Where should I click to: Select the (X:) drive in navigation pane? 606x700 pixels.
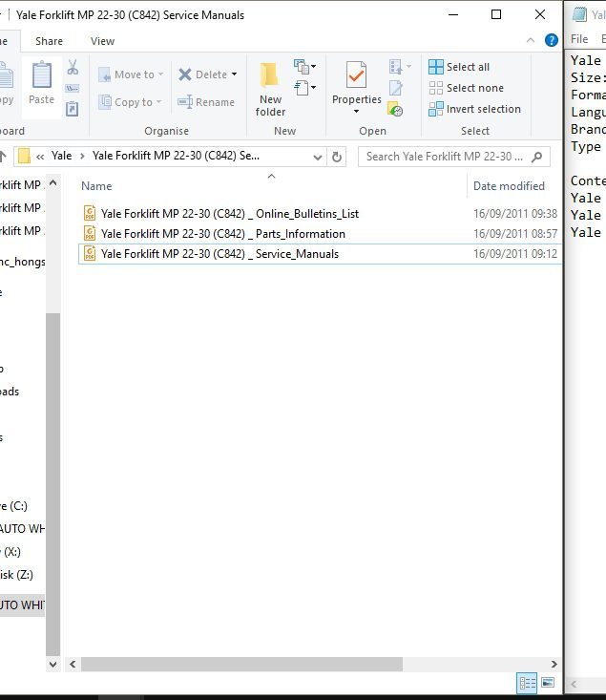[x=11, y=552]
